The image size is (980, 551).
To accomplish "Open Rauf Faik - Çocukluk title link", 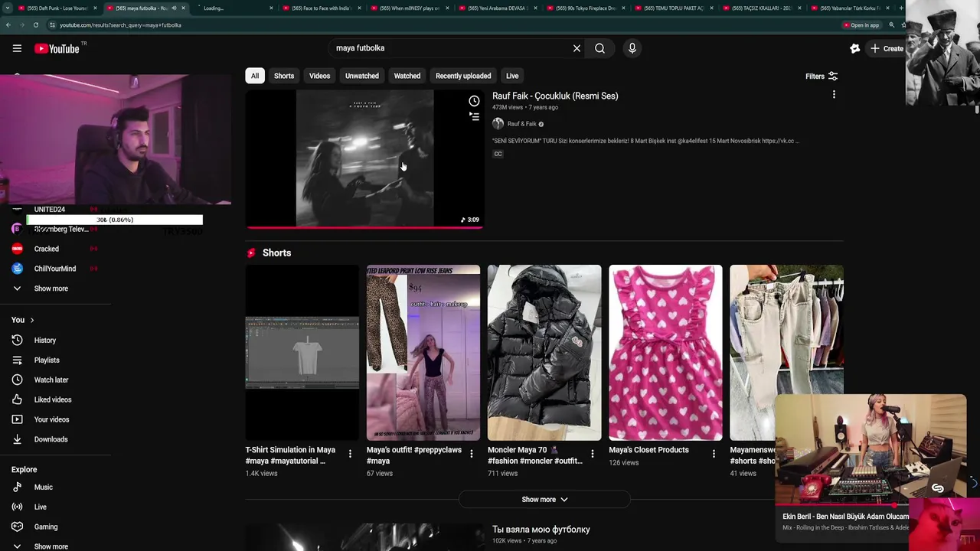I will (555, 96).
